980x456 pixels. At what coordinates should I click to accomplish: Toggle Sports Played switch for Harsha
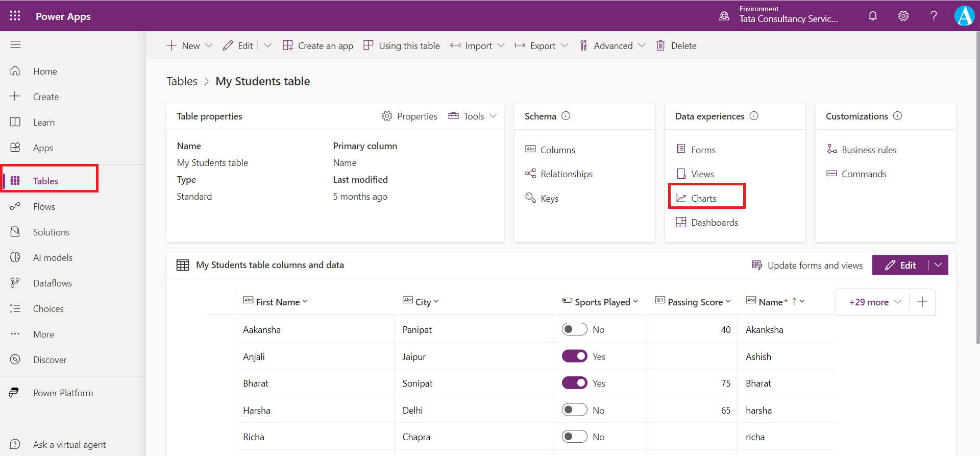(574, 410)
